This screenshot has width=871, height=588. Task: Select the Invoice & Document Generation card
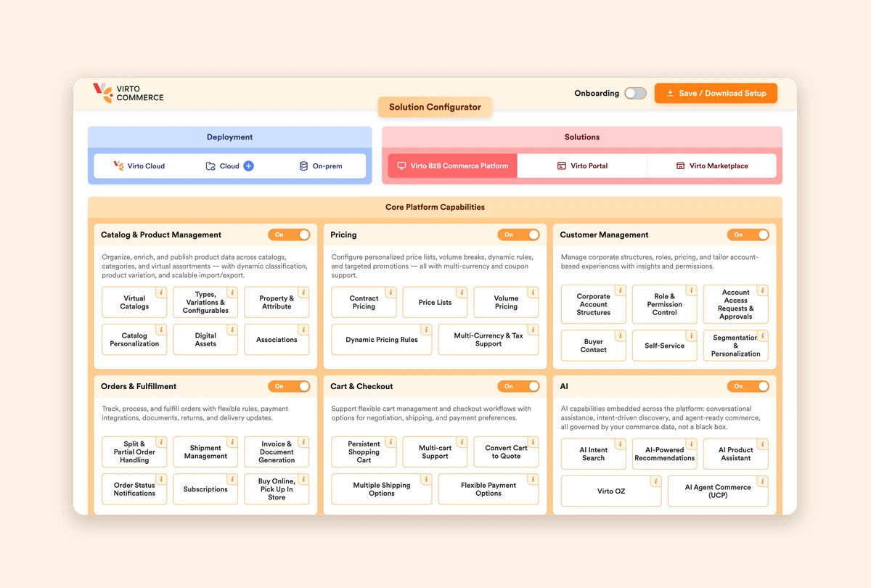pyautogui.click(x=277, y=452)
